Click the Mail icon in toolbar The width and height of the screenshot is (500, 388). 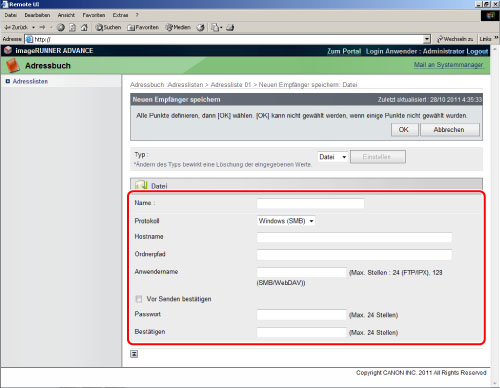click(215, 28)
